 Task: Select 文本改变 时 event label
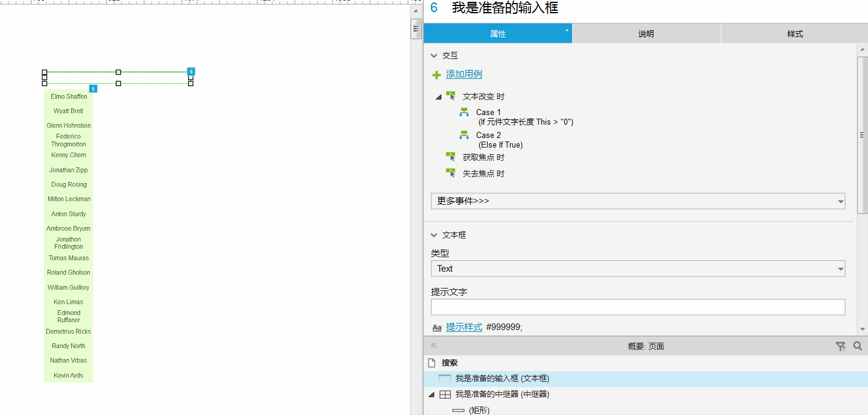[483, 96]
